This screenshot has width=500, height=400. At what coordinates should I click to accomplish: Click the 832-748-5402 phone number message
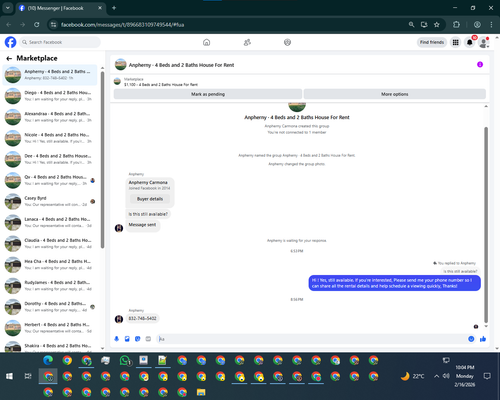142,318
